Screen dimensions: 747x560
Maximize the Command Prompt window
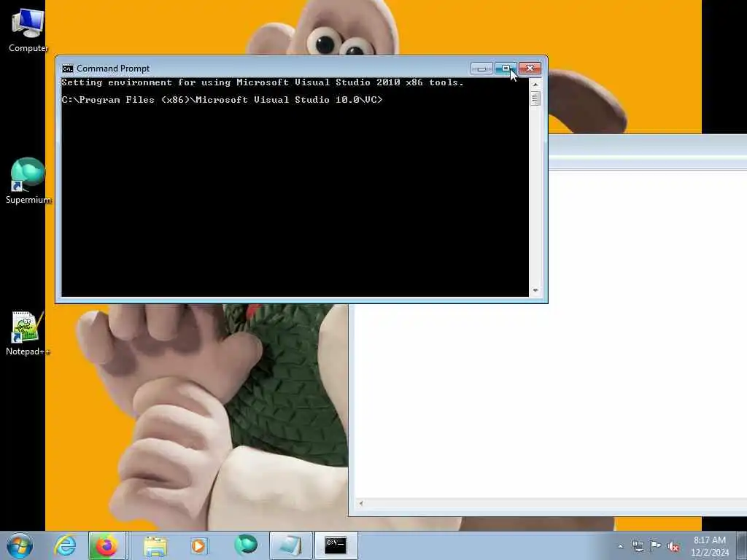(x=506, y=69)
